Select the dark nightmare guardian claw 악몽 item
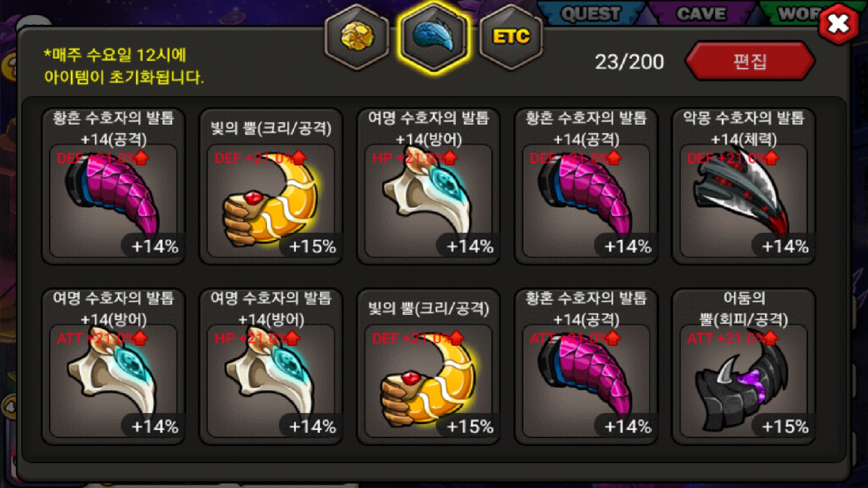Viewport: 868px width, 488px height. click(744, 186)
